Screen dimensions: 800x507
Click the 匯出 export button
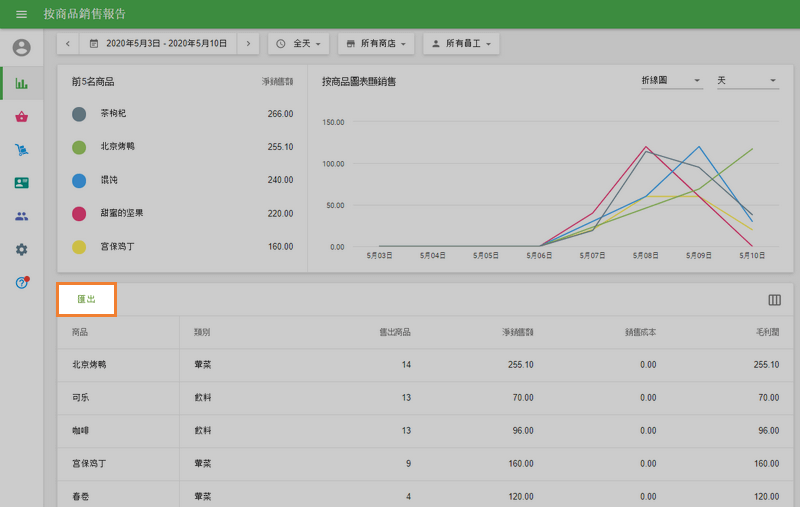[87, 300]
